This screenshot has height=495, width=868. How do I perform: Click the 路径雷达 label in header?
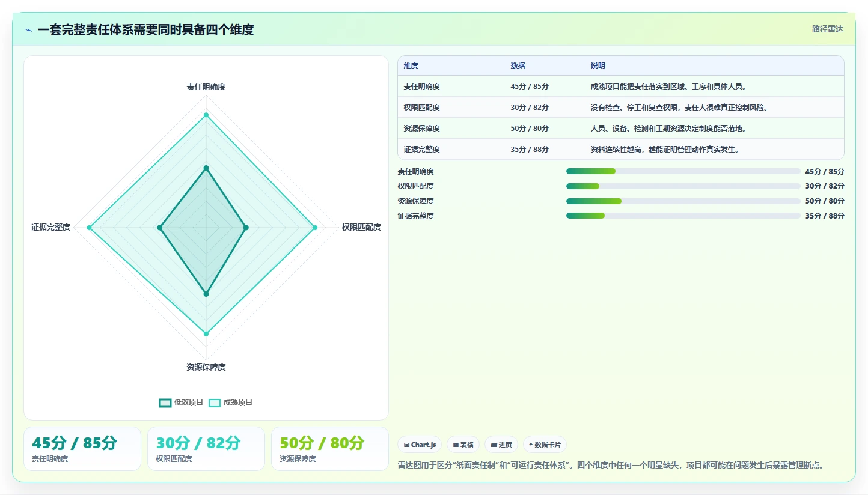tap(828, 29)
